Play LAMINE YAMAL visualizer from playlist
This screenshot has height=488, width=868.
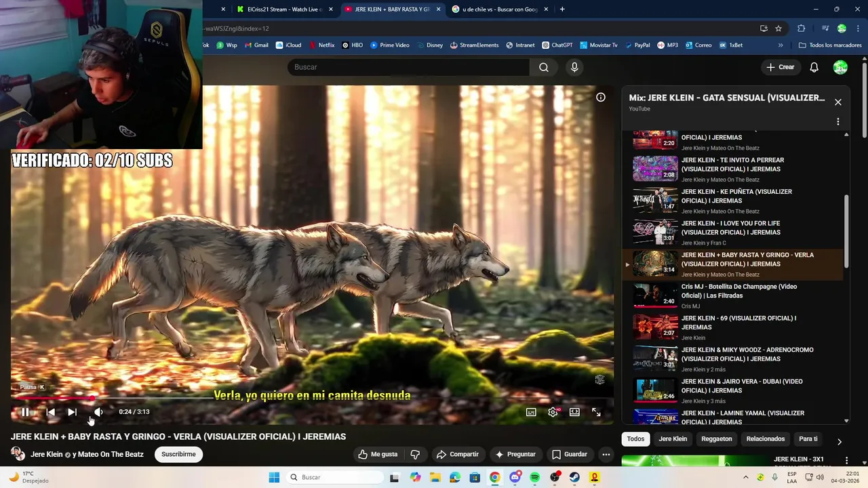pyautogui.click(x=732, y=416)
